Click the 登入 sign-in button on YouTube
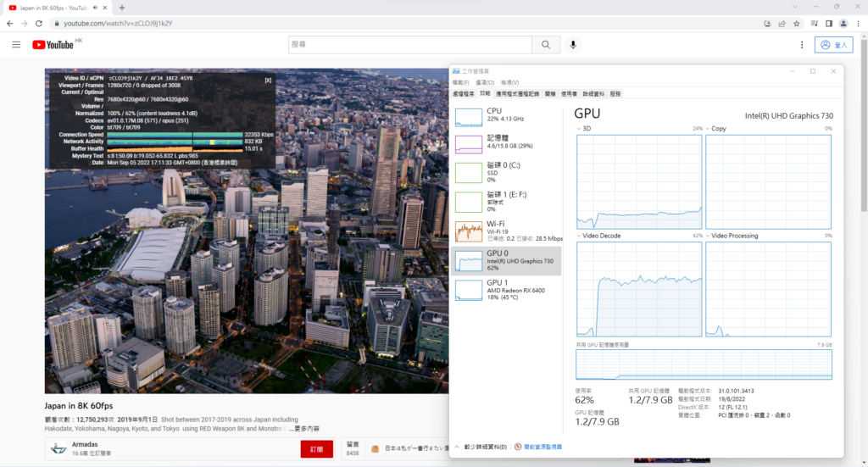This screenshot has height=467, width=868. click(834, 44)
